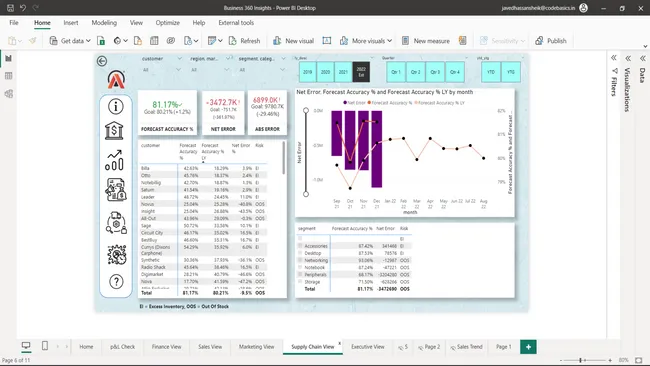Image resolution: width=650 pixels, height=366 pixels.
Task: Open the finance bank icon in sidebar
Action: tap(114, 131)
